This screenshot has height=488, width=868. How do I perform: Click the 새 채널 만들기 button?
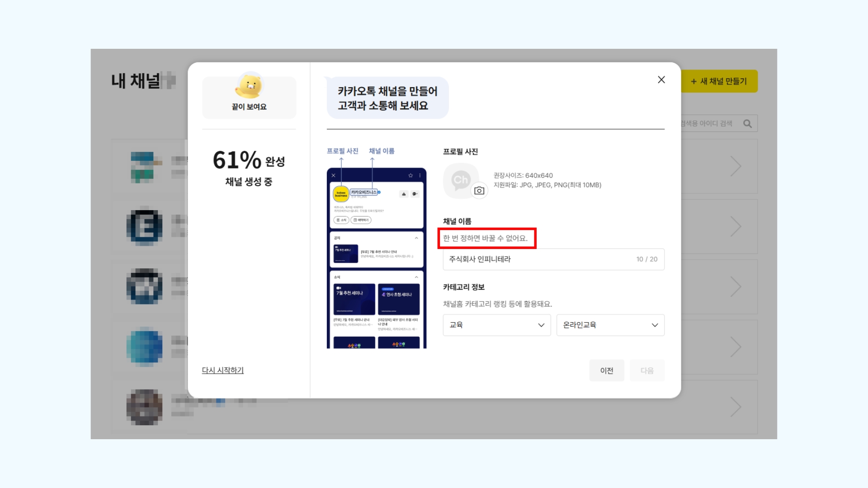point(719,81)
